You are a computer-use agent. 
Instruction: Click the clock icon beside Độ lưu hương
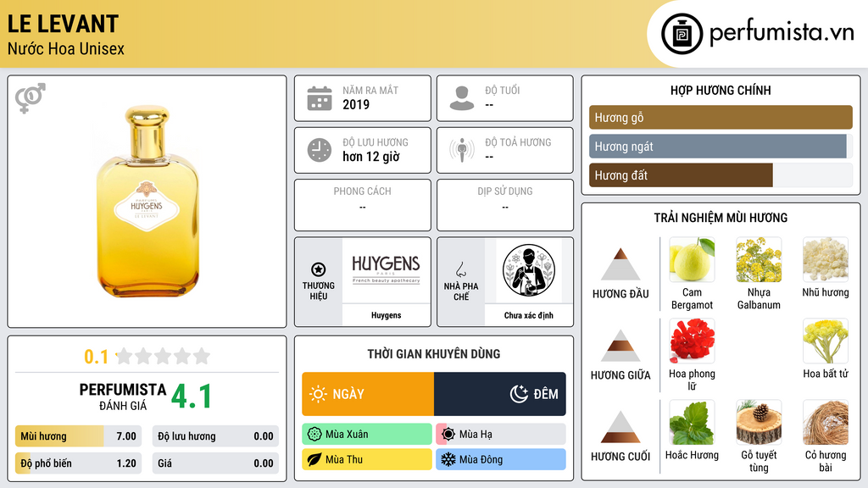(x=320, y=150)
